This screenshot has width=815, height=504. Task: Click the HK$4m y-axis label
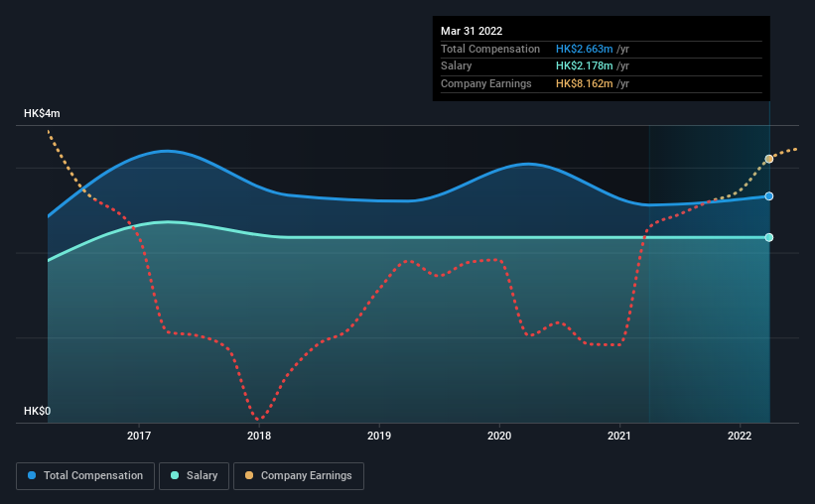(x=42, y=114)
